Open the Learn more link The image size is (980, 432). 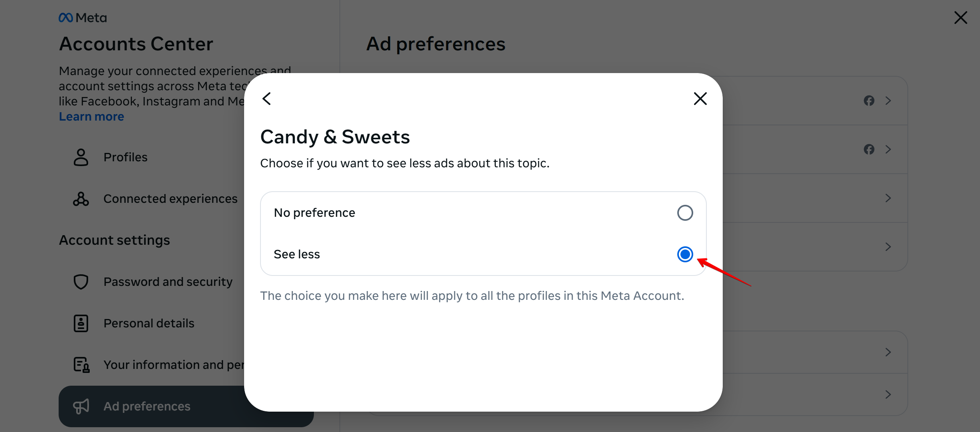pos(91,117)
